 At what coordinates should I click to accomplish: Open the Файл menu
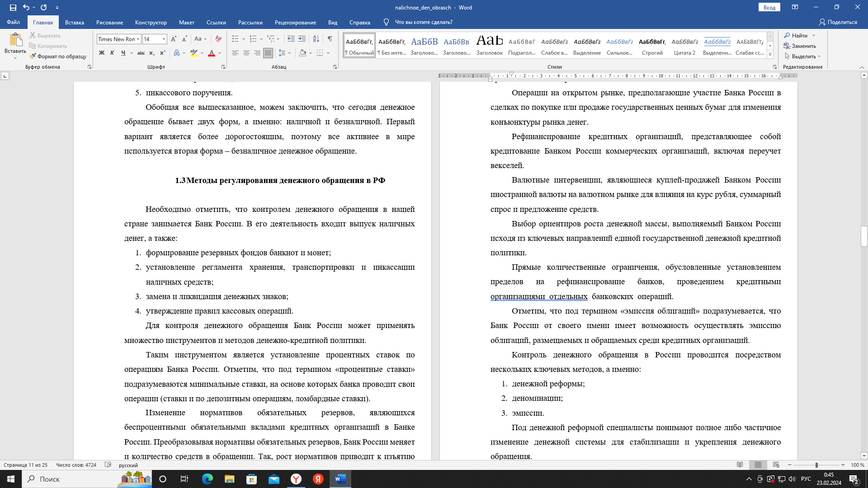click(14, 22)
